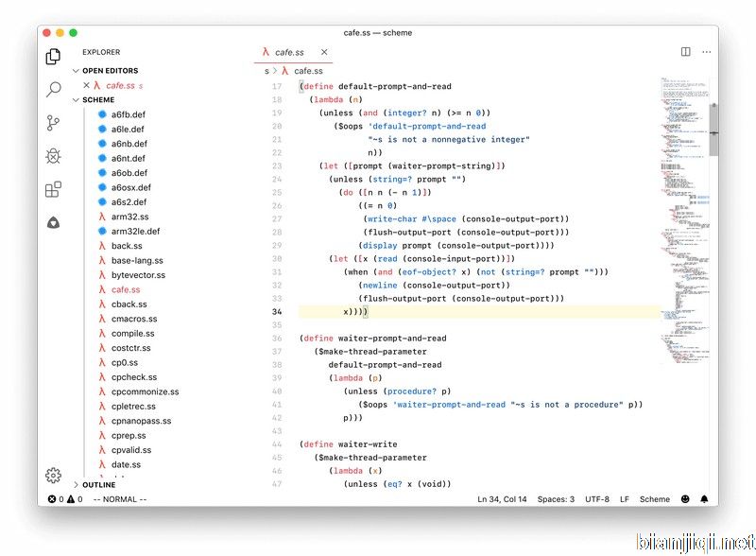Open a6nt.def in the file tree
756x556 pixels.
pyautogui.click(x=129, y=158)
